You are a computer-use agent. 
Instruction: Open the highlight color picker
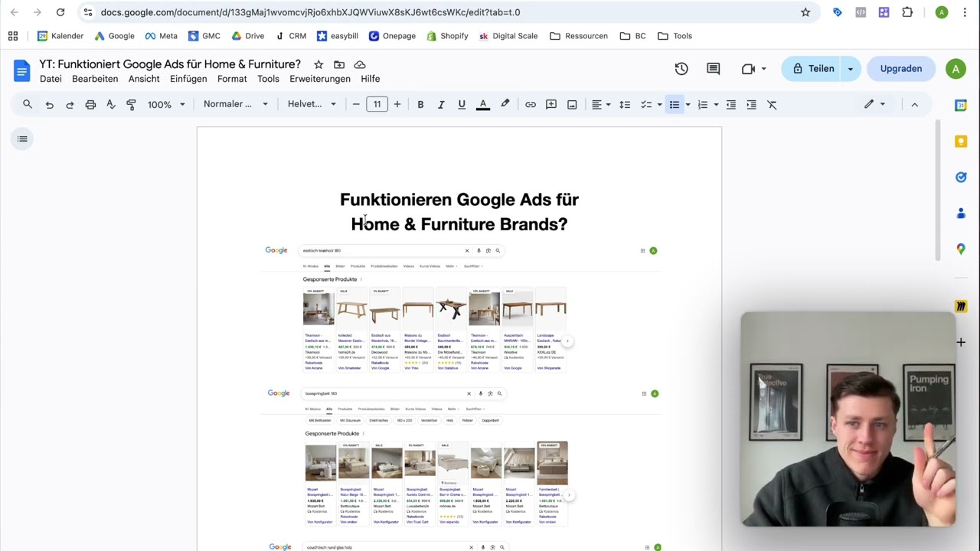505,104
